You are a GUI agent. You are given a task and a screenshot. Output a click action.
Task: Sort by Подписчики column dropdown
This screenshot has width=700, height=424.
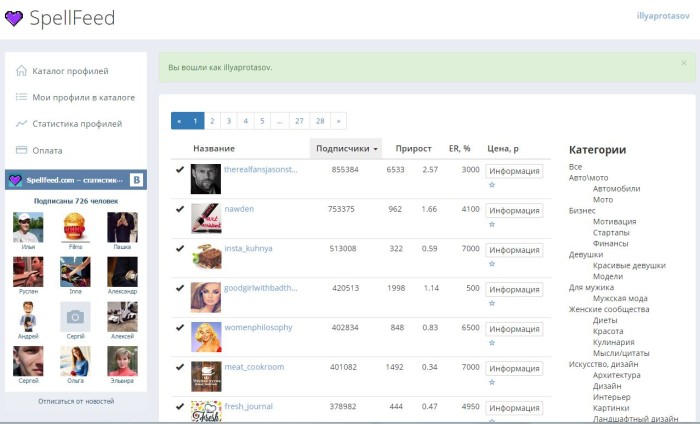pos(346,149)
